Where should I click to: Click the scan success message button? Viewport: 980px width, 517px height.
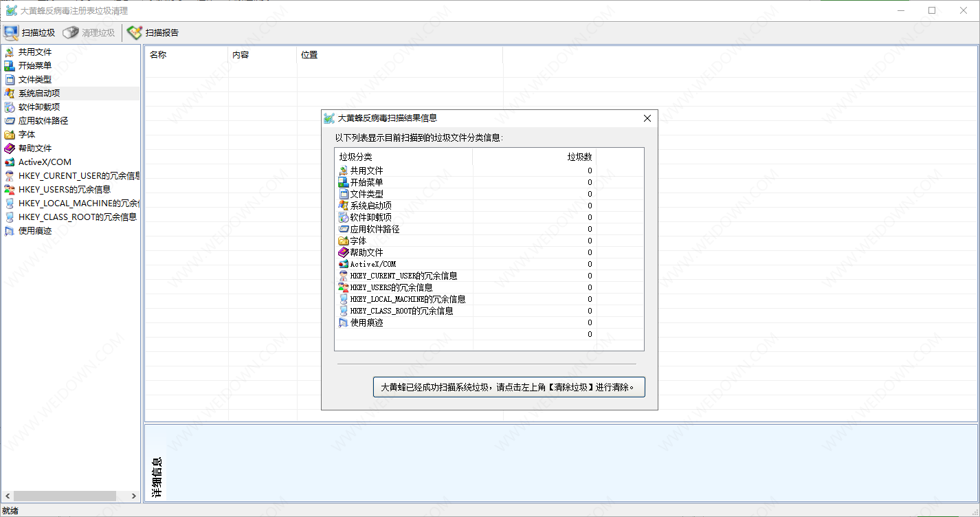(x=509, y=387)
